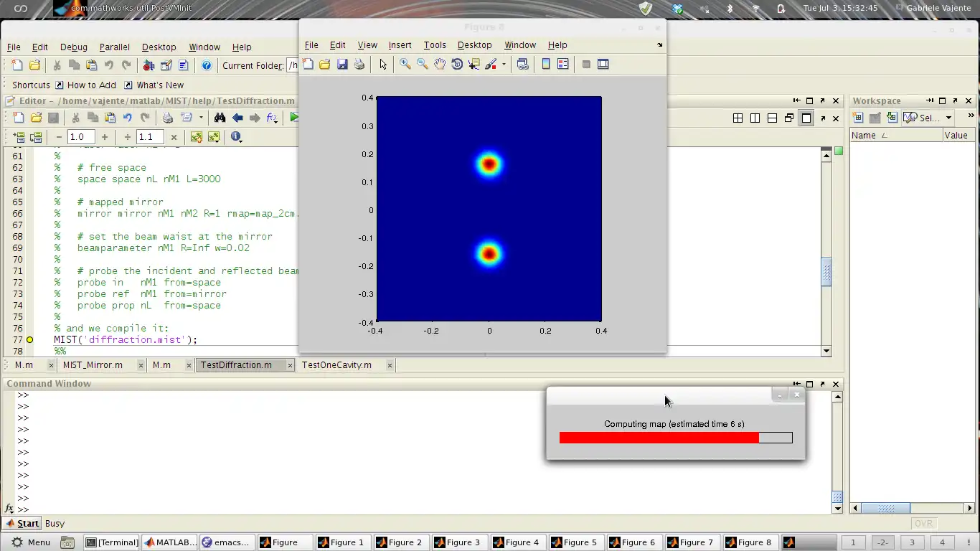980x551 pixels.
Task: Toggle Edit Plot arrow mode
Action: [x=383, y=65]
